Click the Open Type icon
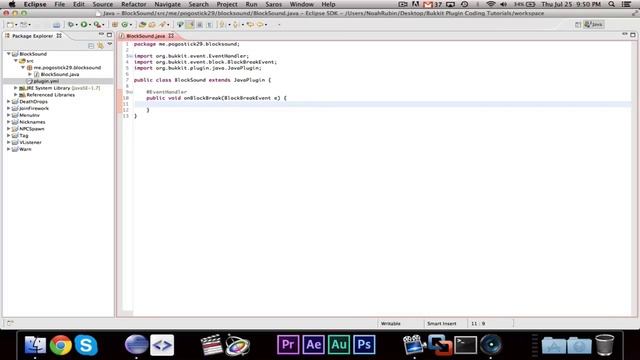Viewport: 640px width, 360px height. tap(142, 24)
